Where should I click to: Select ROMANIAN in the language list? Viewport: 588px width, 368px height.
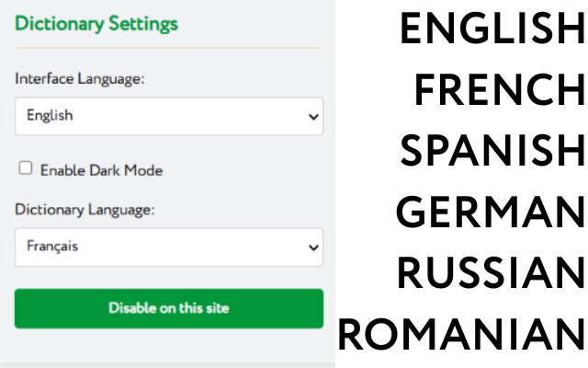point(461,334)
